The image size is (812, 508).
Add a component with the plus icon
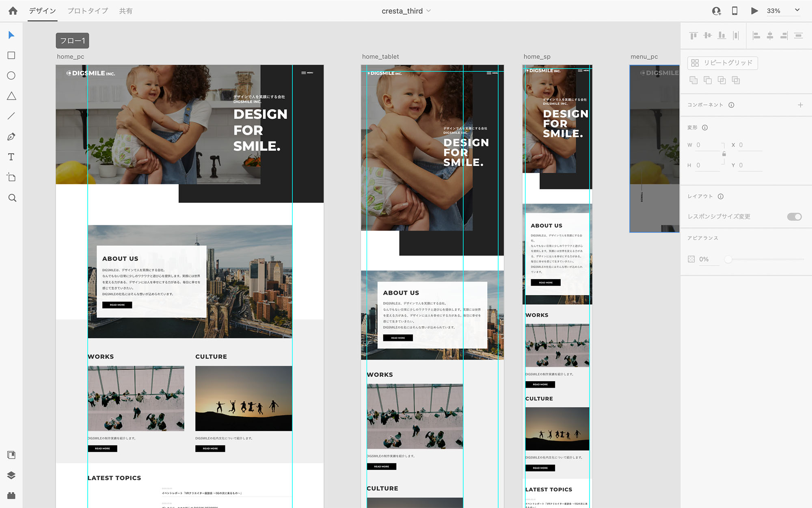[x=800, y=105]
